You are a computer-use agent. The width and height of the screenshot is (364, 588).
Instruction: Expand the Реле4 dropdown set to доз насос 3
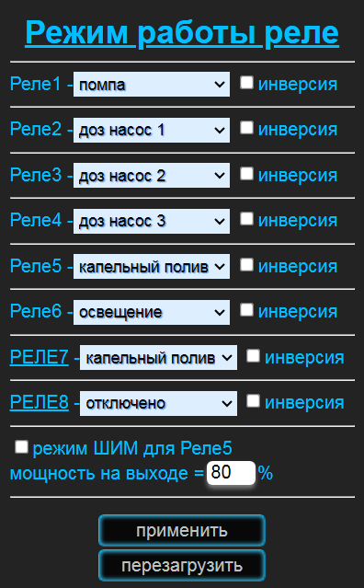pos(152,221)
